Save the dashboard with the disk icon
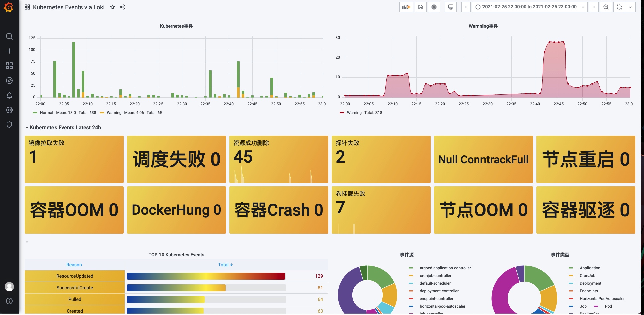Viewport: 644px width, 315px height. coord(421,7)
